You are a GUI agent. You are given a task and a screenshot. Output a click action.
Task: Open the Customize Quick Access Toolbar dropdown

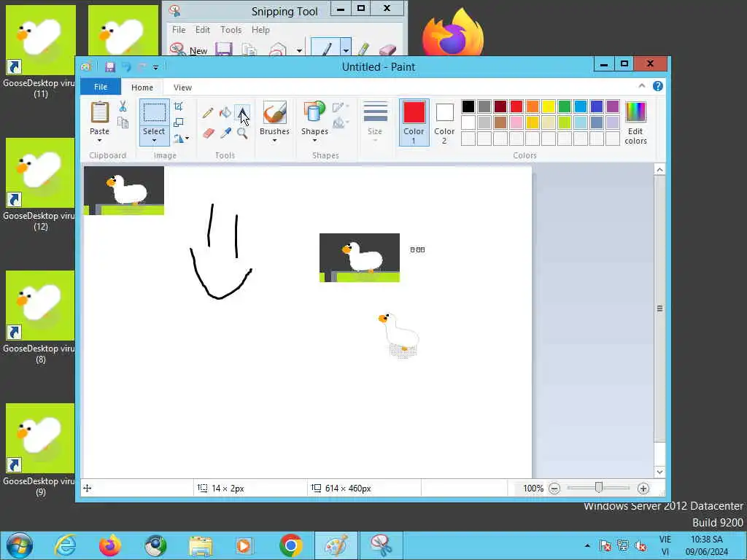[155, 68]
